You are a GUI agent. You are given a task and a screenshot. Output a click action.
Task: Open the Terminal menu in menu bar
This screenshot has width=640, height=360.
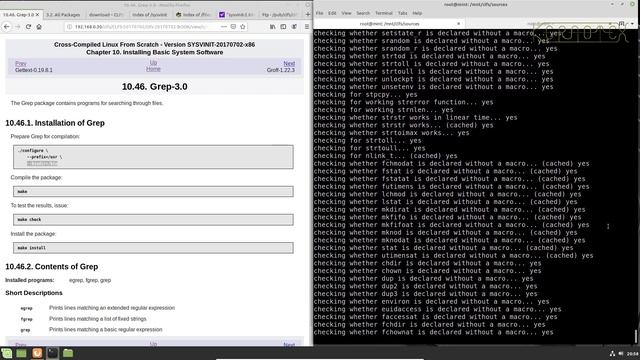[x=384, y=13]
